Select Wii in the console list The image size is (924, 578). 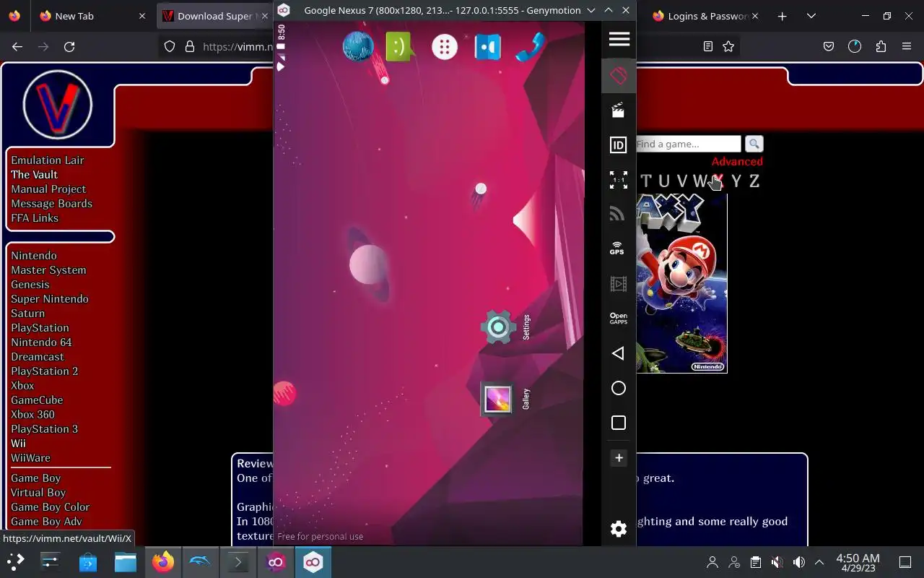tap(18, 444)
